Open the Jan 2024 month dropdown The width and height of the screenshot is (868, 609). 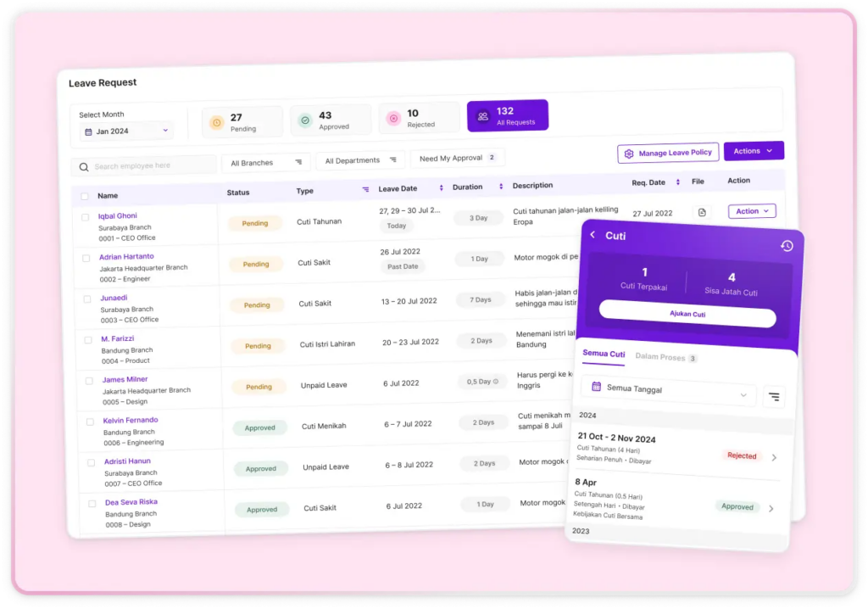(126, 131)
